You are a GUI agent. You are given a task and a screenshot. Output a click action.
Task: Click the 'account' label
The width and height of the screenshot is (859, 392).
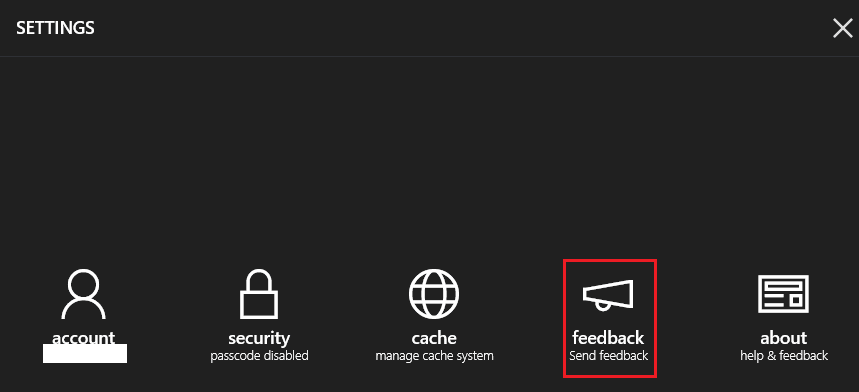[x=83, y=337]
